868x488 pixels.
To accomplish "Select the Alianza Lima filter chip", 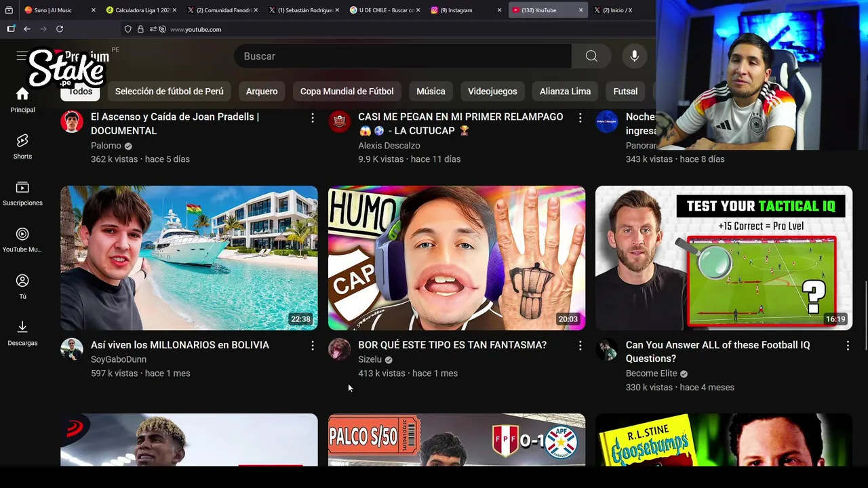I will point(565,91).
